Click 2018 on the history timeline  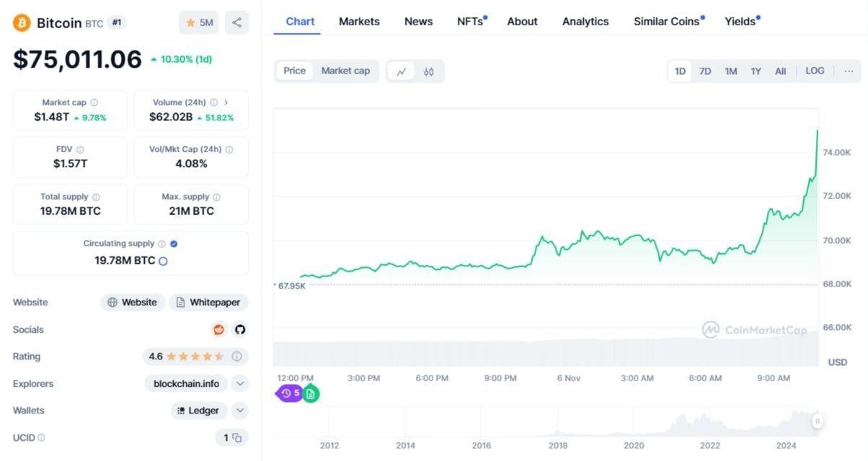coord(557,445)
